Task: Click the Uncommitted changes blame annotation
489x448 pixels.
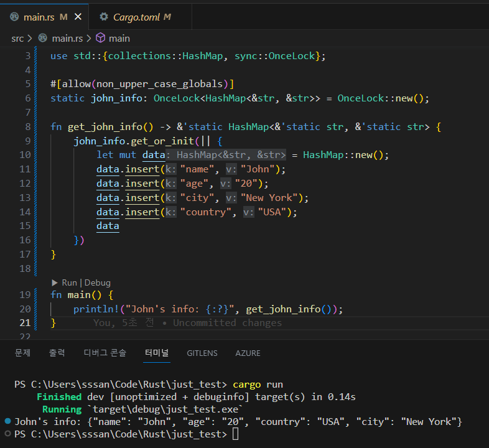Action: (227, 323)
